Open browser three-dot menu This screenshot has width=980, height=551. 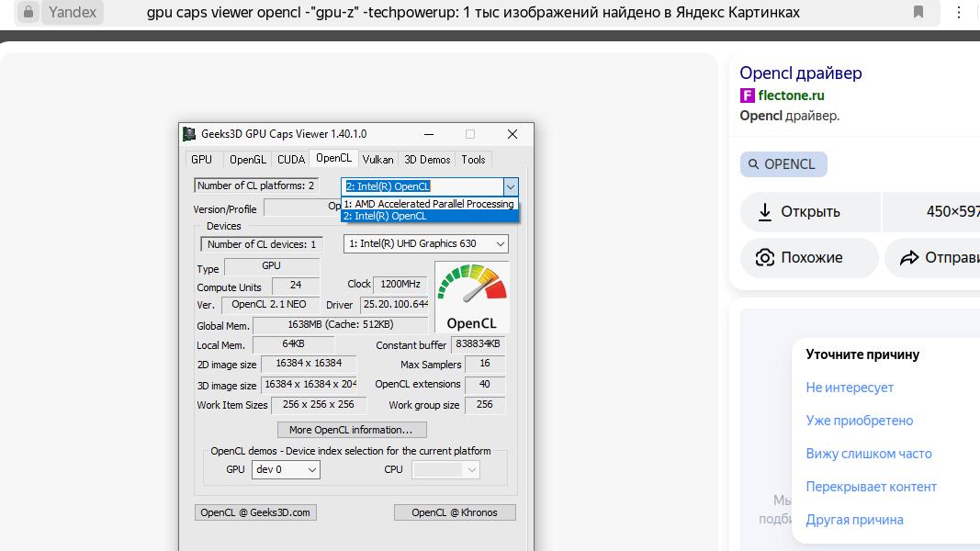click(x=959, y=12)
